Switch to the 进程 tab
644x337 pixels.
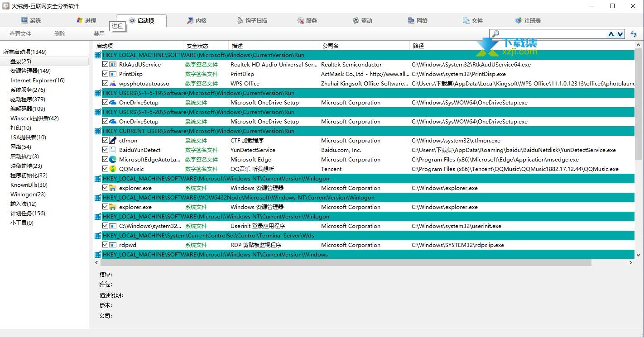tap(86, 20)
